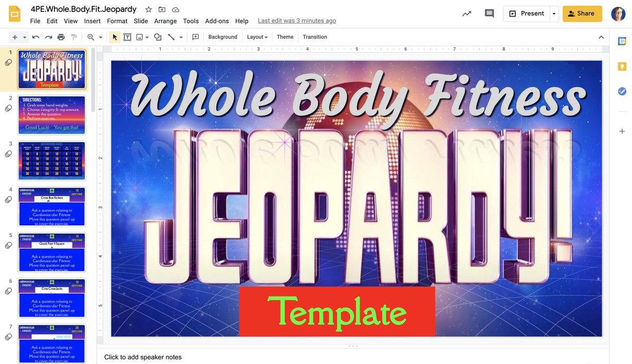
Task: Collapse the menus with the chevron
Action: [x=601, y=37]
